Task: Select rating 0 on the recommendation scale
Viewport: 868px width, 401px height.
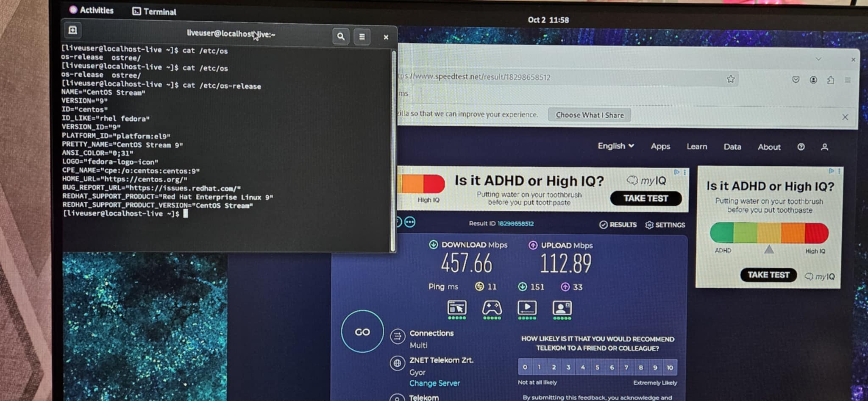Action: (525, 367)
